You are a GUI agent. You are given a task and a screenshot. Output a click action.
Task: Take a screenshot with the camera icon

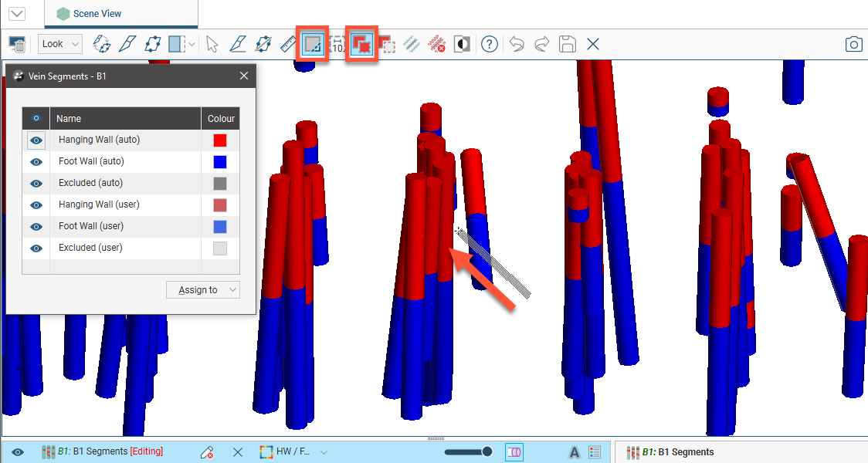[853, 44]
